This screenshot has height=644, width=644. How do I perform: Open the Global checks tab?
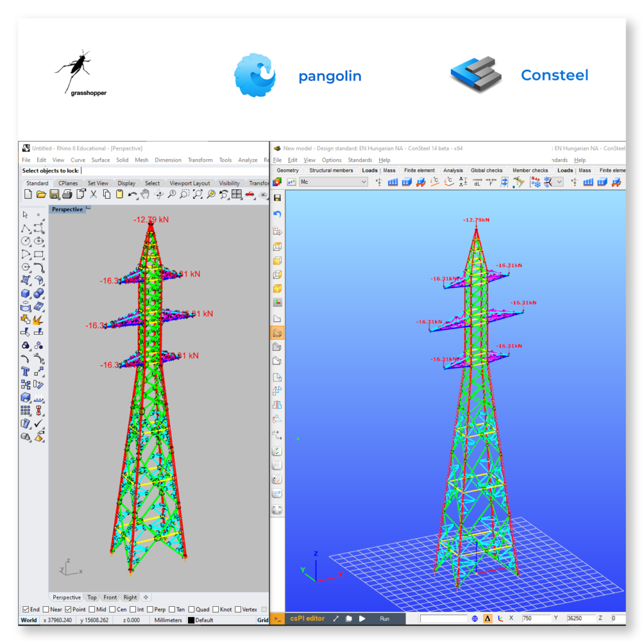[x=486, y=170]
